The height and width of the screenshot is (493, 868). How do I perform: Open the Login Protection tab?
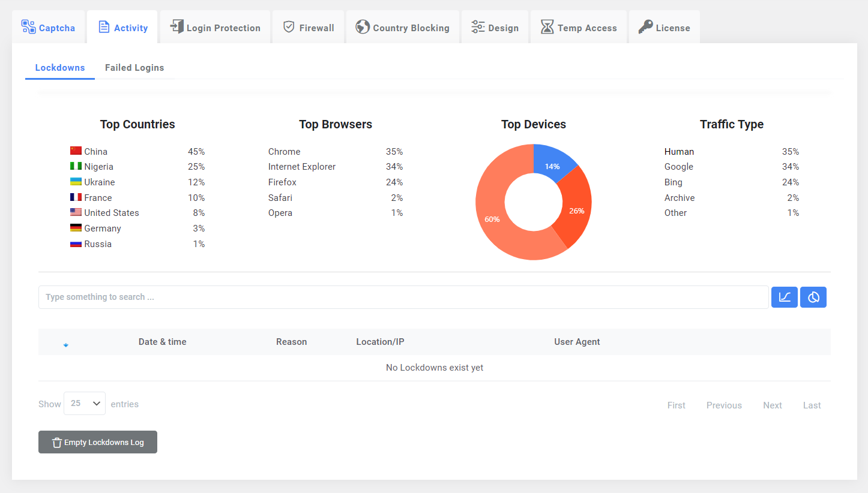(215, 27)
